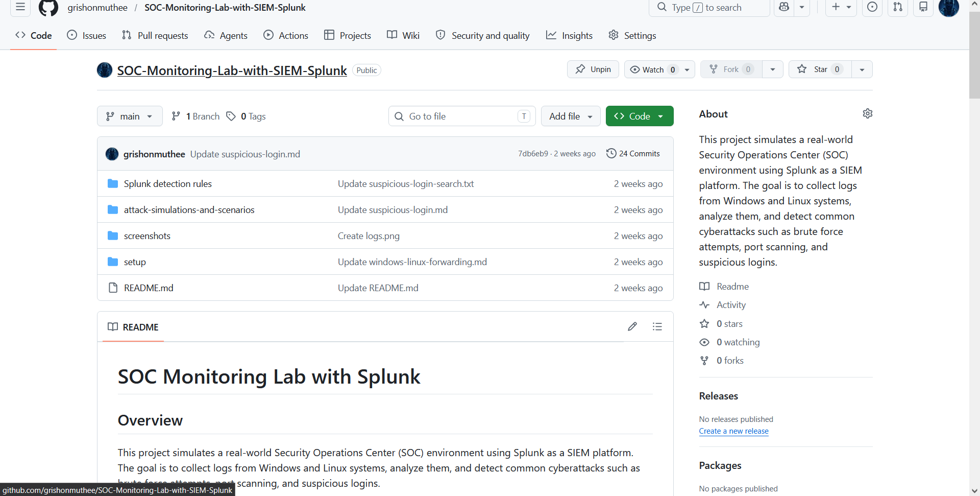Open the Create new plus dropdown

[841, 7]
